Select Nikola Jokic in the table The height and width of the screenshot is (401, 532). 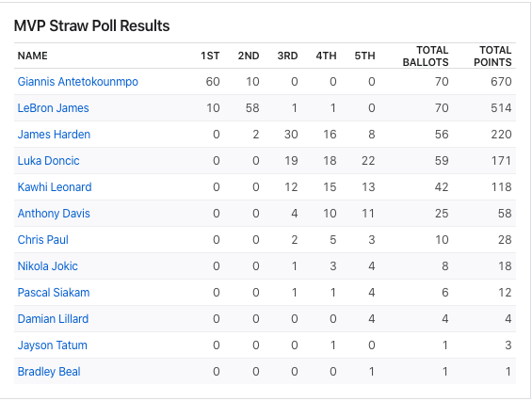(47, 266)
